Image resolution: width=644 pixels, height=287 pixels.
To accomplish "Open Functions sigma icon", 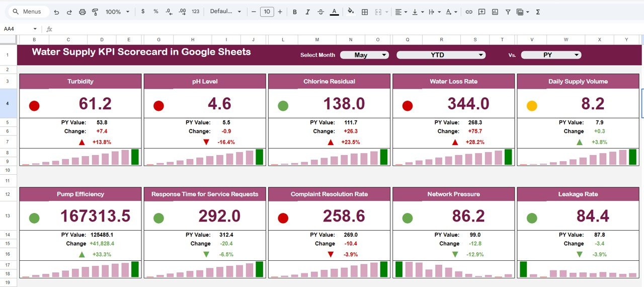I will tap(538, 12).
